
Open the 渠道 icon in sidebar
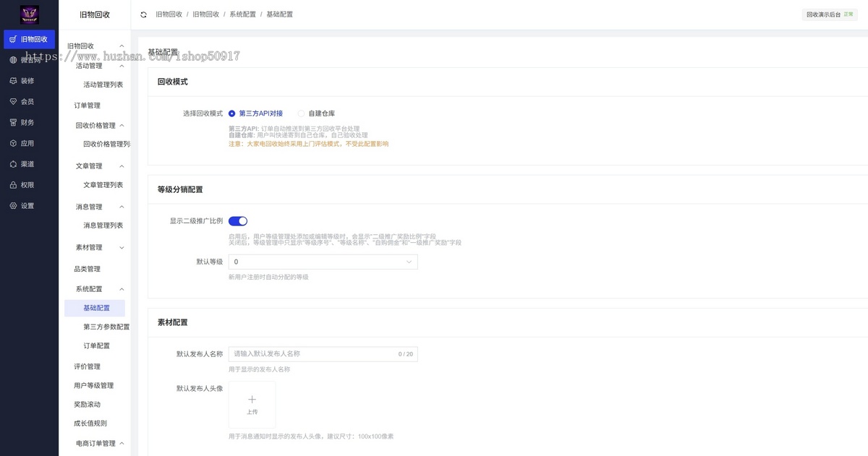[x=13, y=164]
